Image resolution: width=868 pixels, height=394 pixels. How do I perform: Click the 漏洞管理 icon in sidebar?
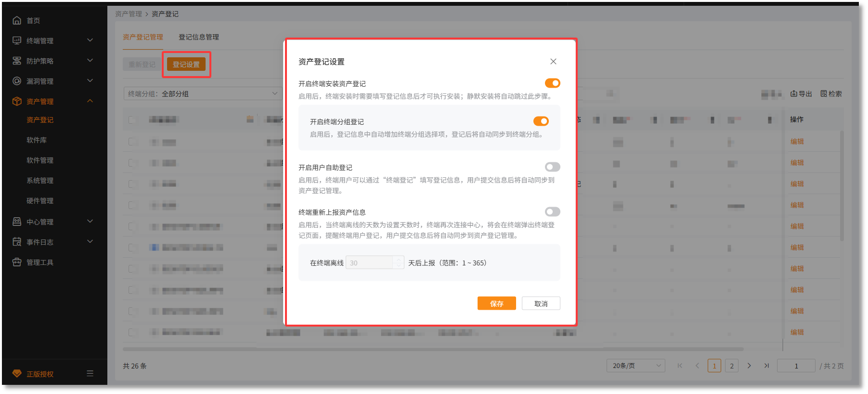click(17, 81)
